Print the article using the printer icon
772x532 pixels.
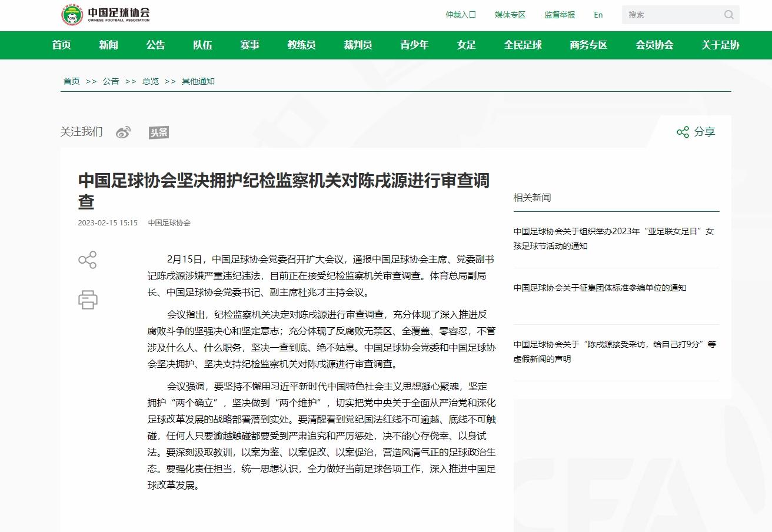coord(87,300)
